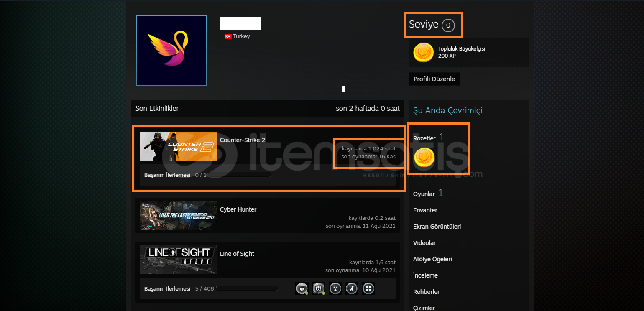Click the 'kayıtlarda 1.024 saat' playtime text
The image size is (644, 311).
click(x=369, y=149)
